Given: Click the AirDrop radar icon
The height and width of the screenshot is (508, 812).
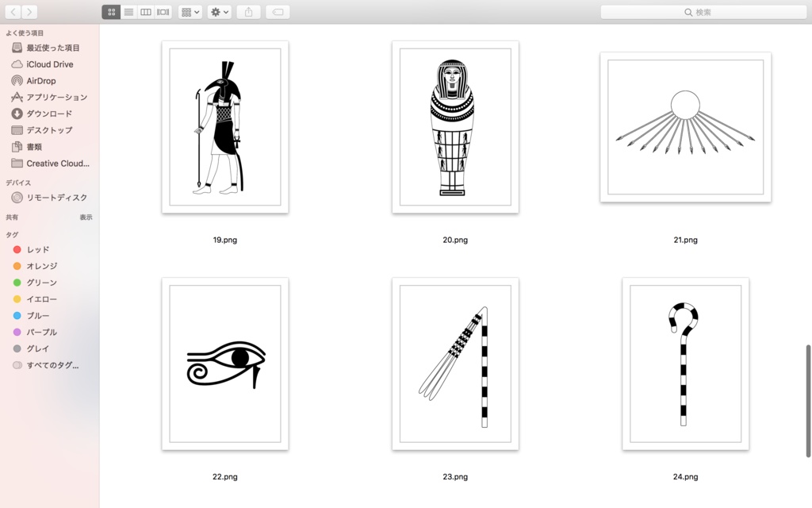Looking at the screenshot, I should pyautogui.click(x=17, y=81).
